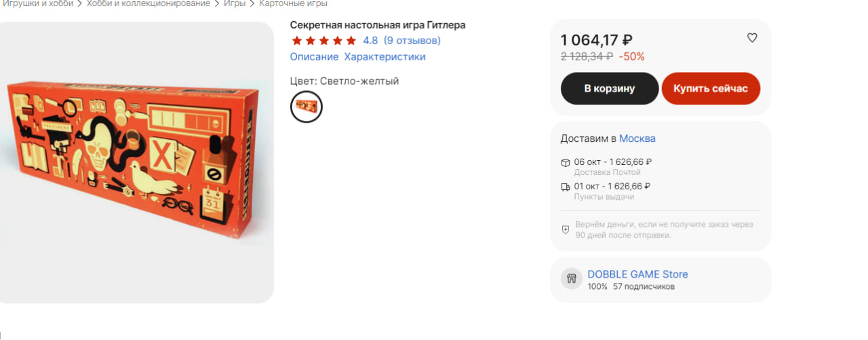Open the 9 отзывов reviews link
Viewport: 868px width, 340px height.
(x=412, y=41)
